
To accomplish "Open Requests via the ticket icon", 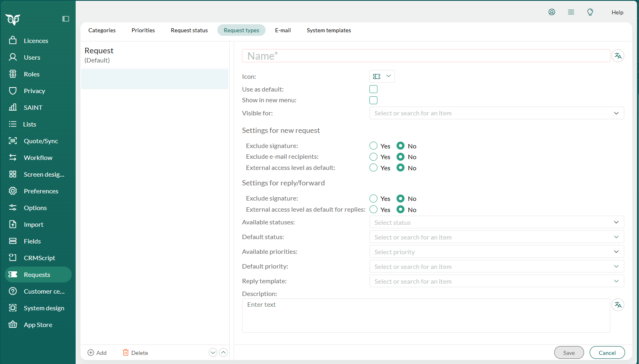I will point(13,274).
